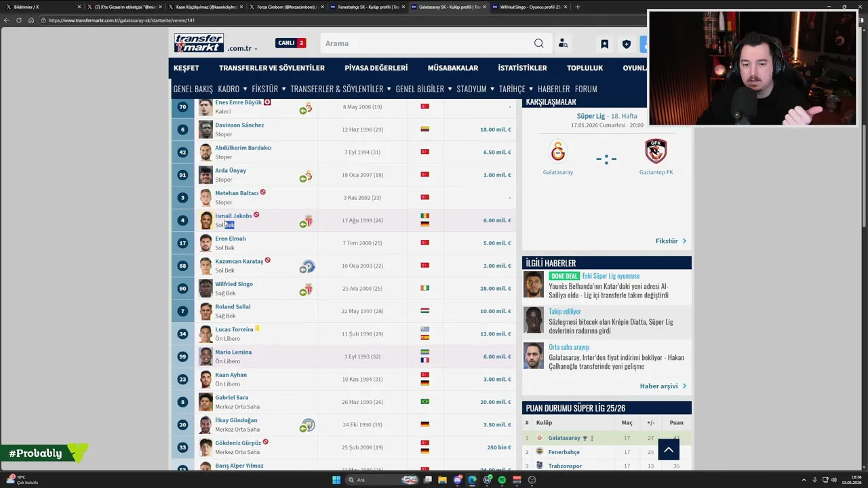Open Haber arşivi link
This screenshot has width=868, height=488.
tap(663, 386)
